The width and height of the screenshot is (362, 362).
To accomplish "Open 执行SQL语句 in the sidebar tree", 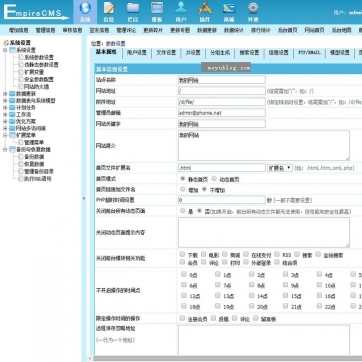I will tap(38, 179).
